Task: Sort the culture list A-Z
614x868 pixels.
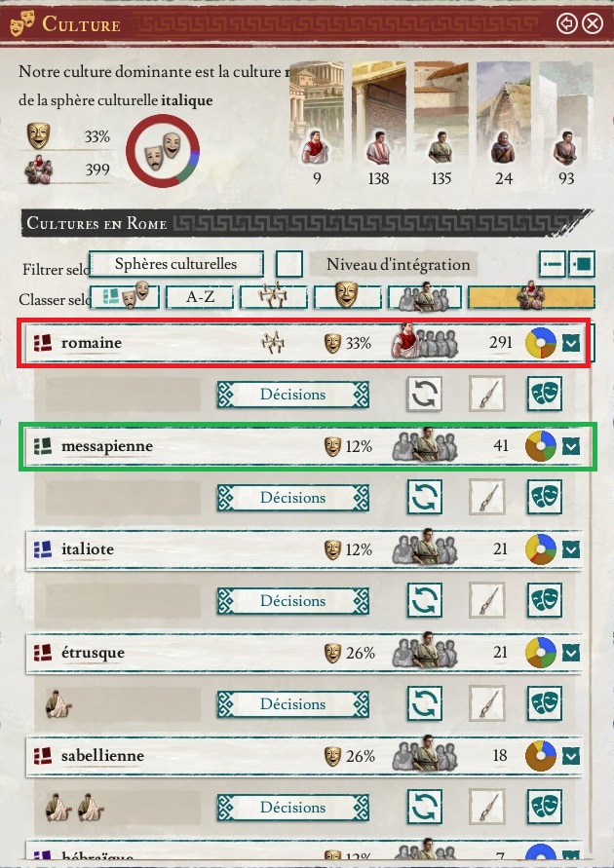Action: (x=200, y=297)
